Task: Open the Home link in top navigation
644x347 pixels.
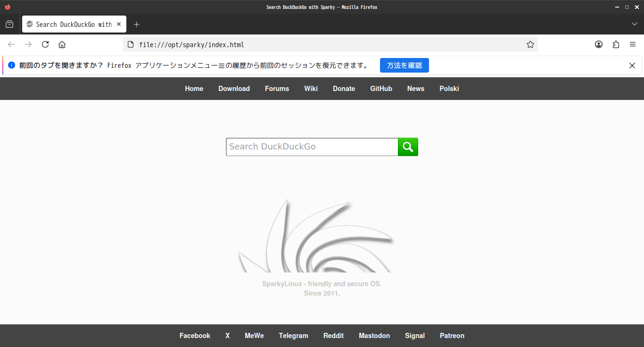Action: [x=194, y=89]
